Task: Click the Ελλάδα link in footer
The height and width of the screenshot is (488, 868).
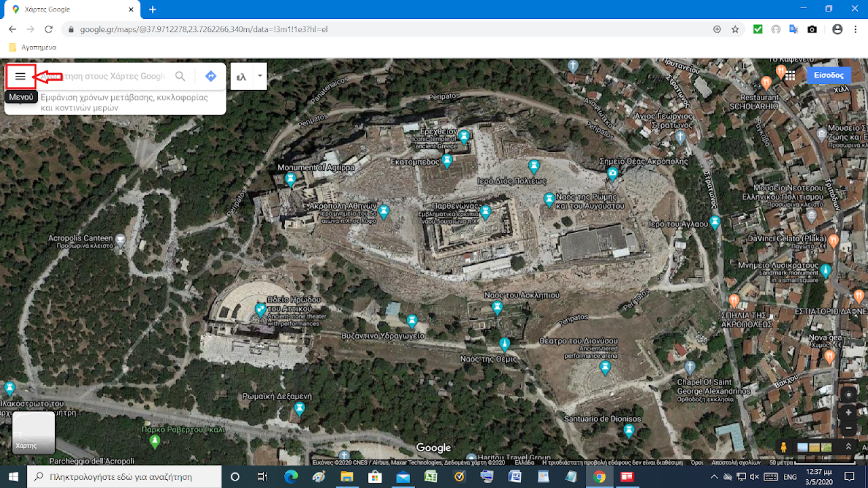Action: click(x=525, y=462)
